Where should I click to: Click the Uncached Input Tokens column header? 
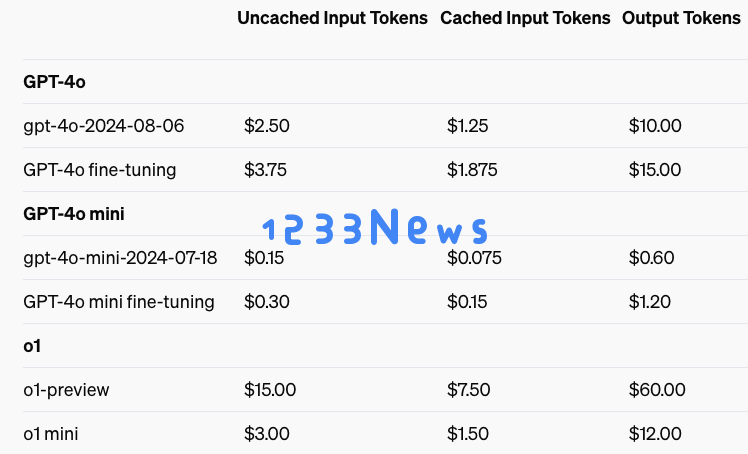tap(332, 18)
